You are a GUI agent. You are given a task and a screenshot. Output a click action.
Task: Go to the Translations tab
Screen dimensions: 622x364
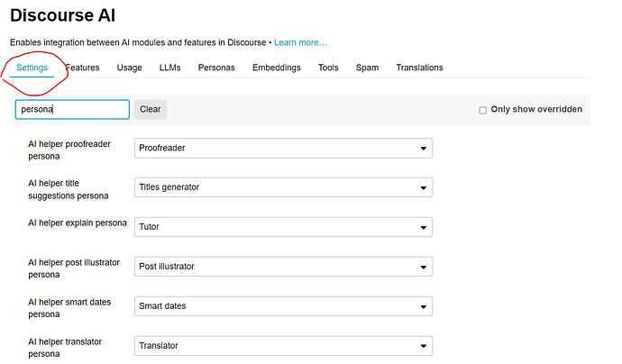[419, 68]
